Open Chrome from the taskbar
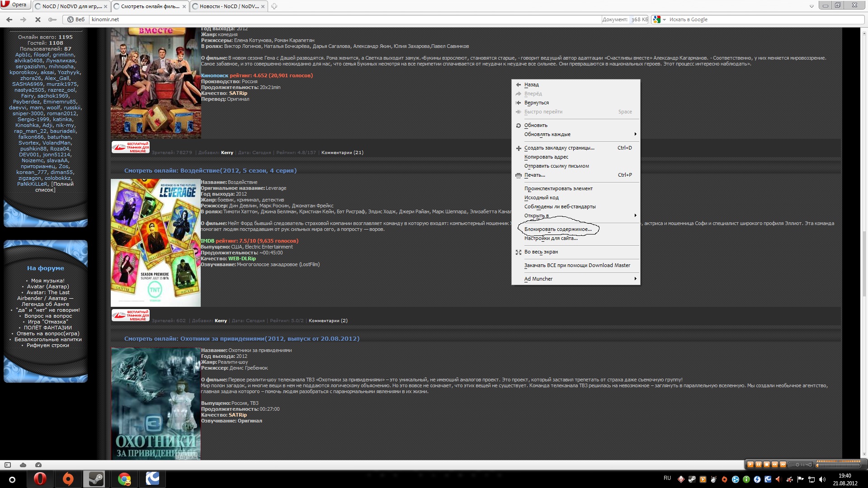 [124, 479]
